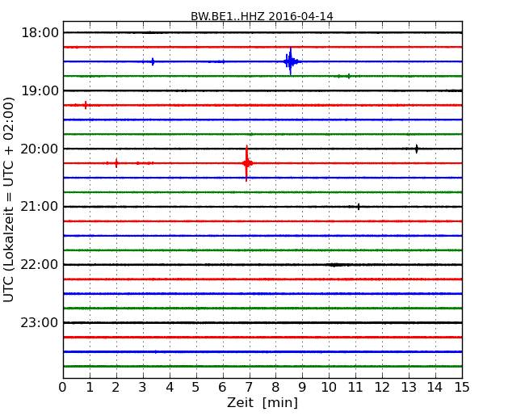Click the 22:00 time label
Screen dimensions: 525x420
point(40,265)
